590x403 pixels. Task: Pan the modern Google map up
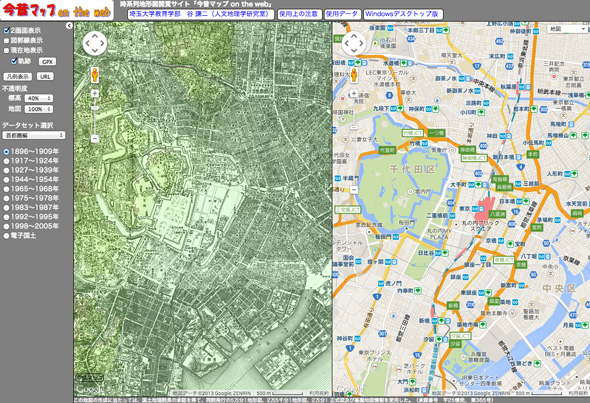[354, 36]
